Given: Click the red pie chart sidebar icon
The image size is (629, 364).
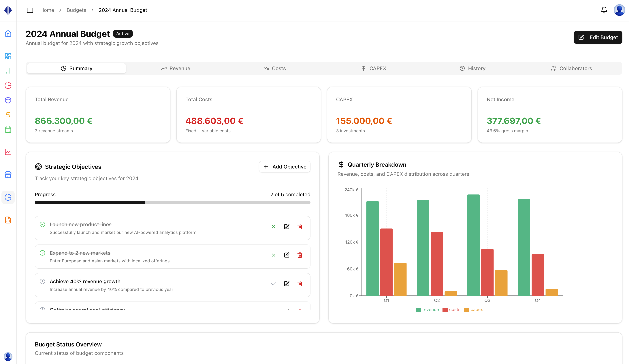Looking at the screenshot, I should (8, 86).
